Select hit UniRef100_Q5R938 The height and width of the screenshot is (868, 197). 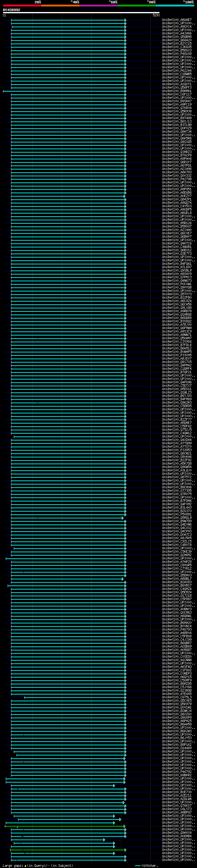pyautogui.click(x=177, y=111)
